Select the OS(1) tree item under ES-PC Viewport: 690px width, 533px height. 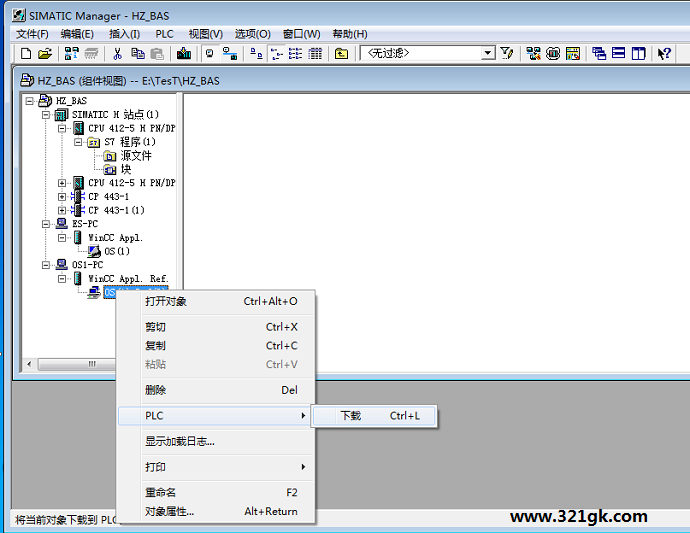[117, 251]
